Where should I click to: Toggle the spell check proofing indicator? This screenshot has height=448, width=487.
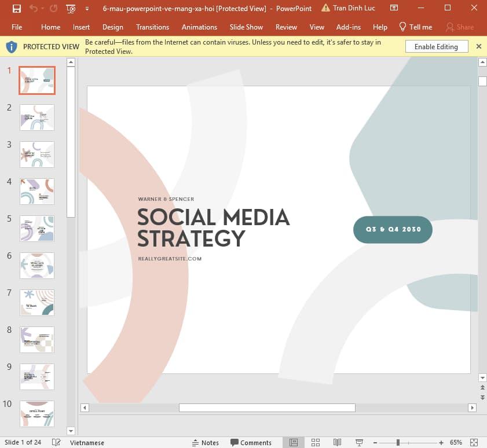(56, 442)
